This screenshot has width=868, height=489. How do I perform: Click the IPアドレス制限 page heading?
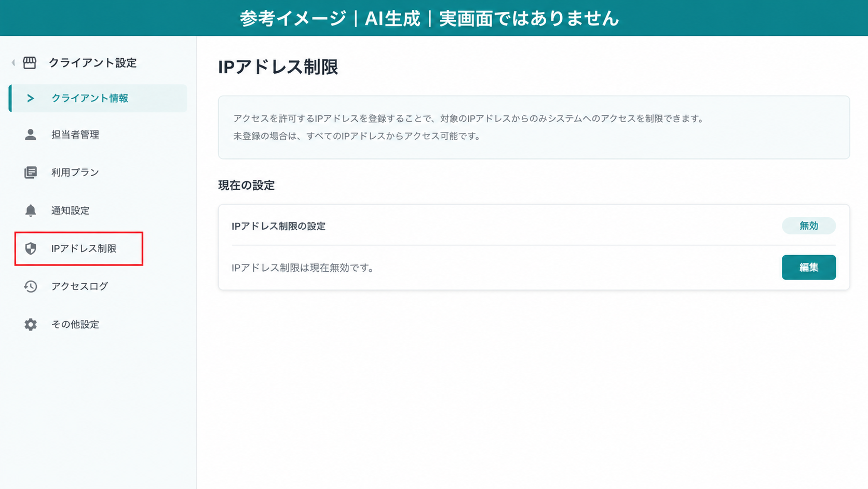point(278,67)
